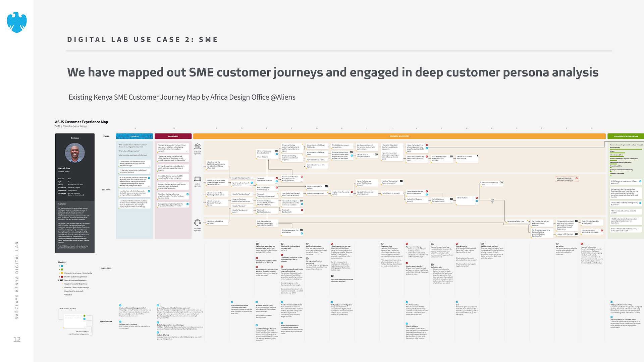Click the Existing Kenya SME Customer Journey subtitle
The width and height of the screenshot is (644, 362).
click(182, 97)
